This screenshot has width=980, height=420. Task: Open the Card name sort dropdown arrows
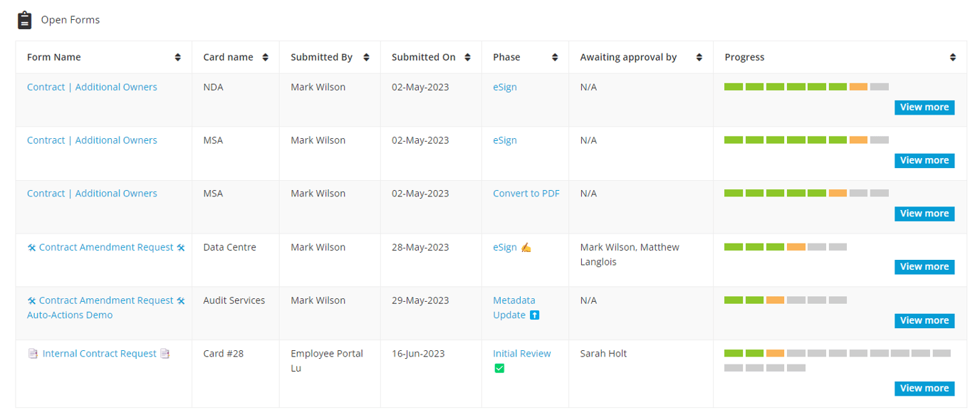click(266, 57)
